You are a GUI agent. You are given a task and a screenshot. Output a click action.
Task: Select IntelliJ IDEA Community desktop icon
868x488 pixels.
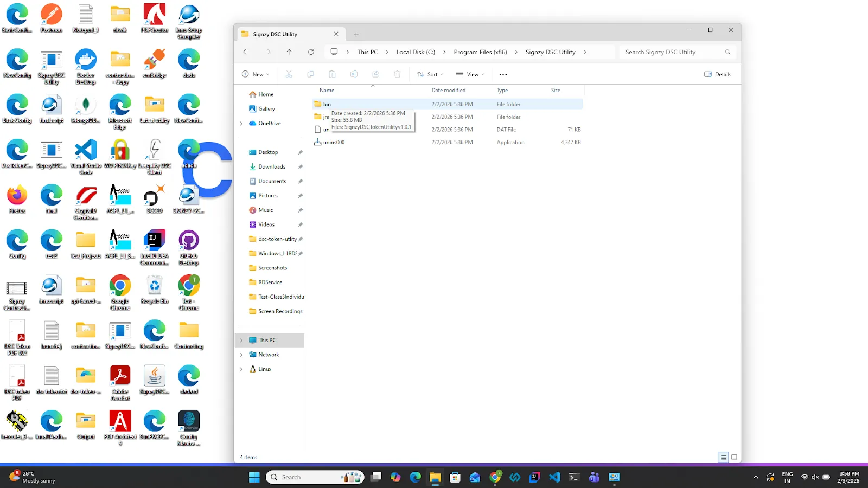(155, 248)
